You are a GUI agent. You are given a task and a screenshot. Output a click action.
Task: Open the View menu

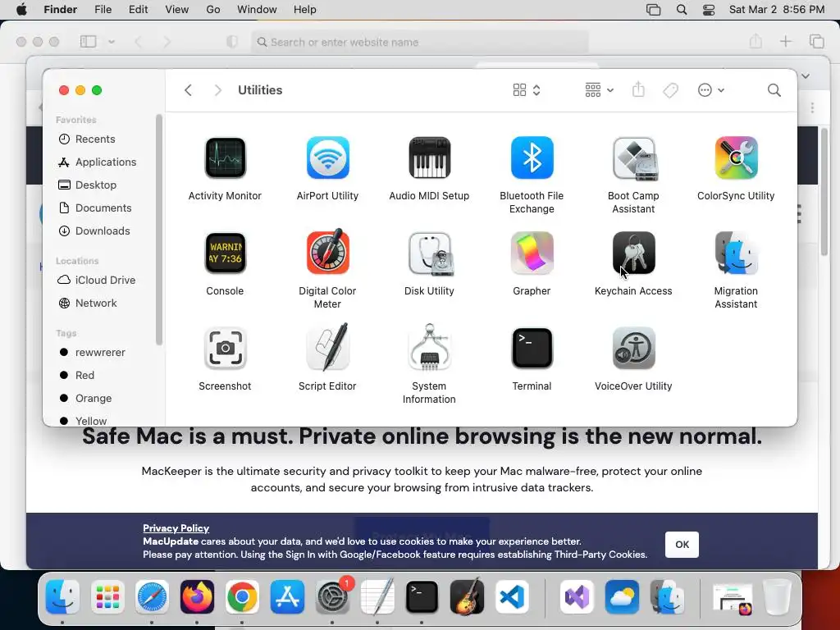coord(177,10)
